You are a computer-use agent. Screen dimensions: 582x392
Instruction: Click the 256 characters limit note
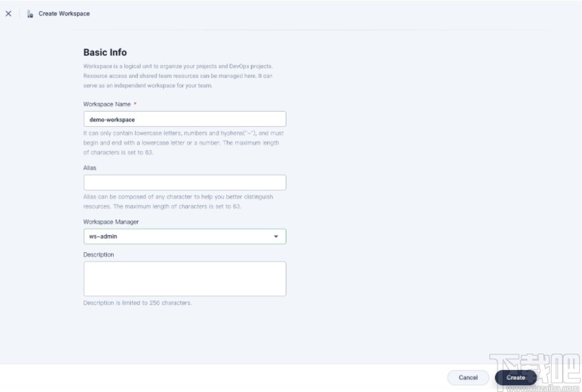pyautogui.click(x=137, y=303)
